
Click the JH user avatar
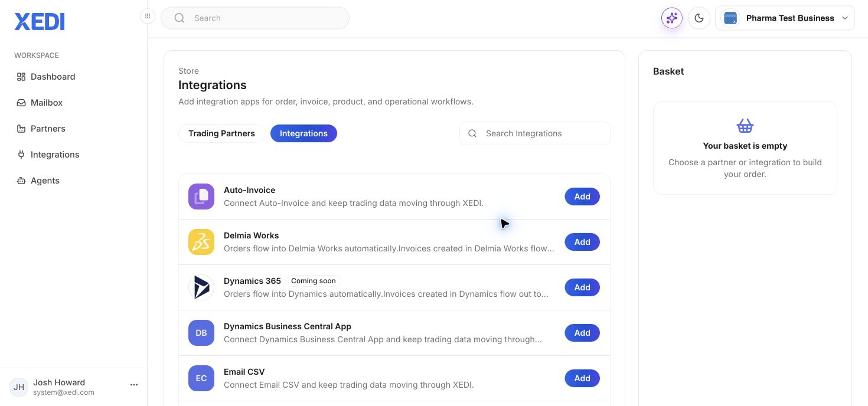coord(19,387)
